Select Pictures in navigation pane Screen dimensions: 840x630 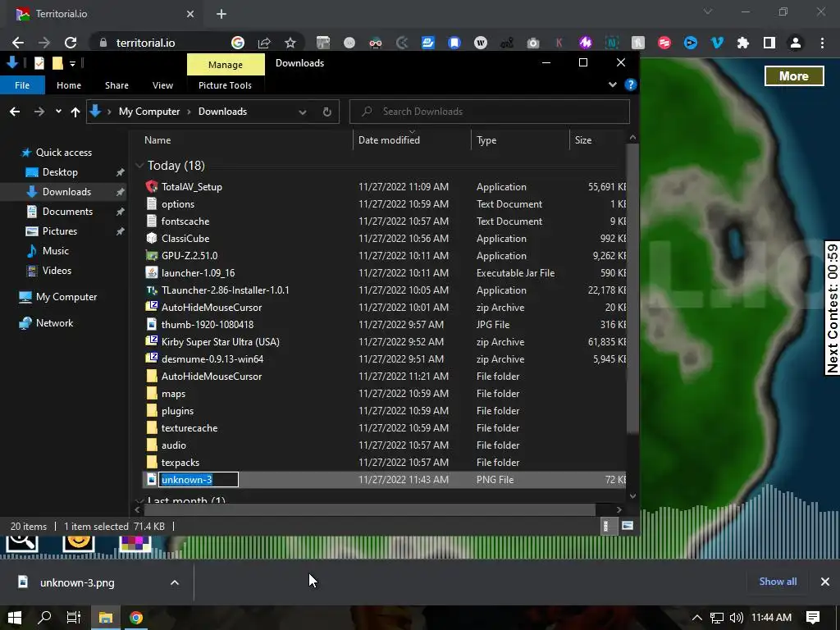tap(59, 231)
